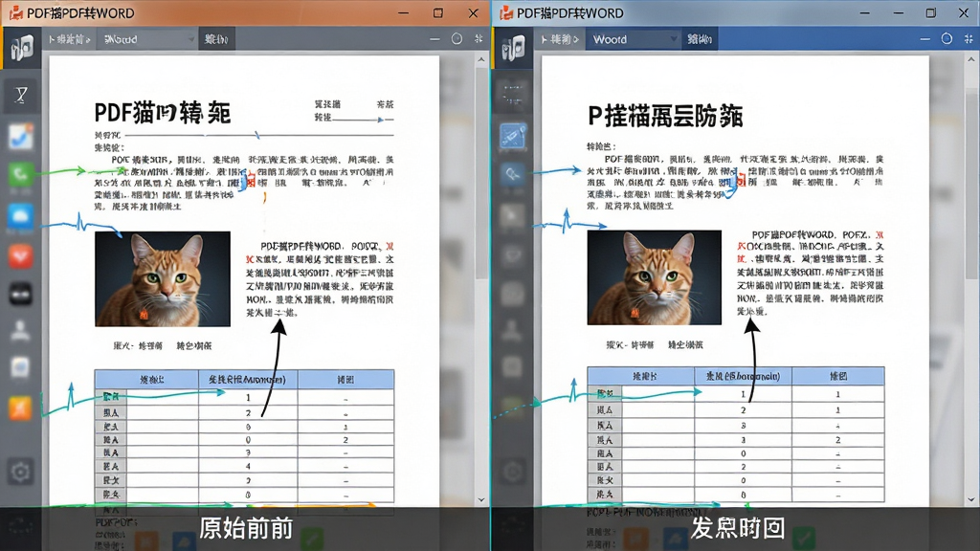Click the gray person icon in orange window sidebar
980x551 pixels.
click(x=21, y=330)
